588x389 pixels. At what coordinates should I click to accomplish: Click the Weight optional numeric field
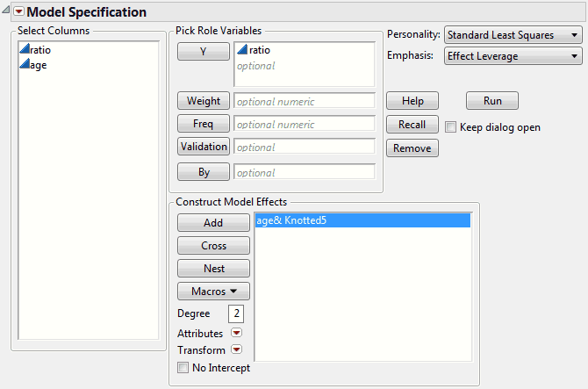pyautogui.click(x=304, y=101)
